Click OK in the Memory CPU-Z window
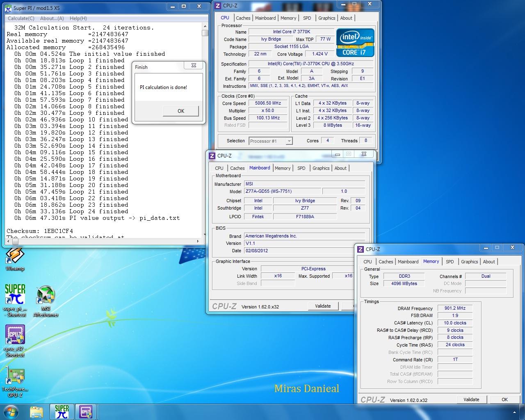Image resolution: width=525 pixels, height=420 pixels. click(x=504, y=399)
